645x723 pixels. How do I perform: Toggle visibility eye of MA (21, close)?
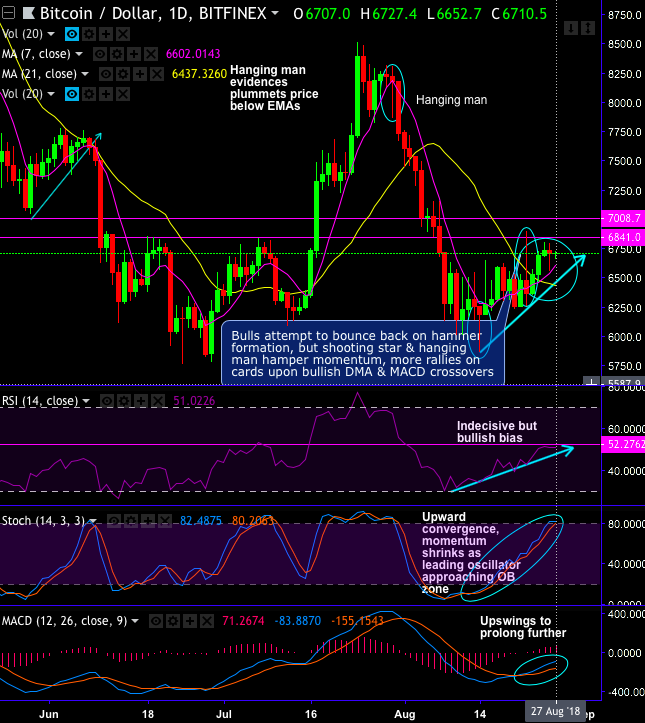click(x=106, y=74)
